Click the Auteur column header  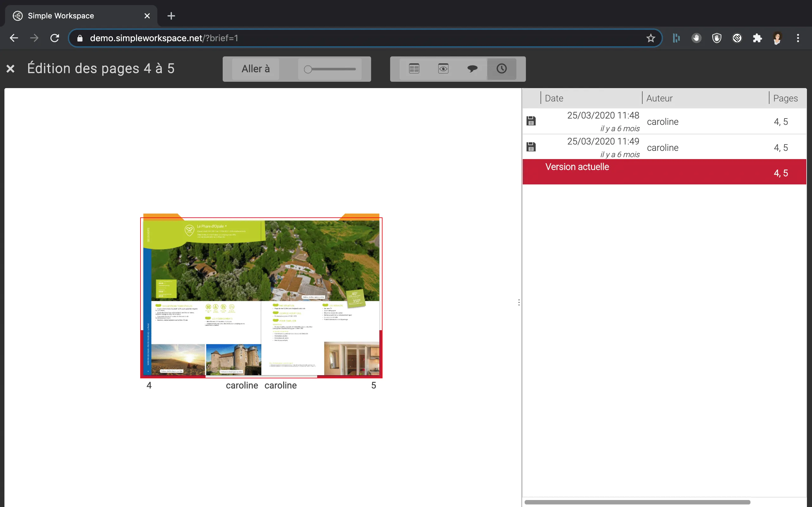pos(659,98)
